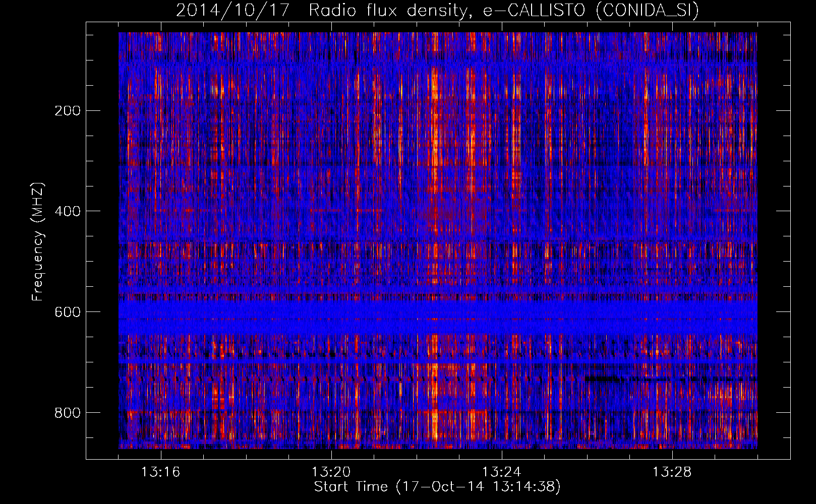
Task: Click the 800 frequency tick label
Action: click(x=68, y=413)
